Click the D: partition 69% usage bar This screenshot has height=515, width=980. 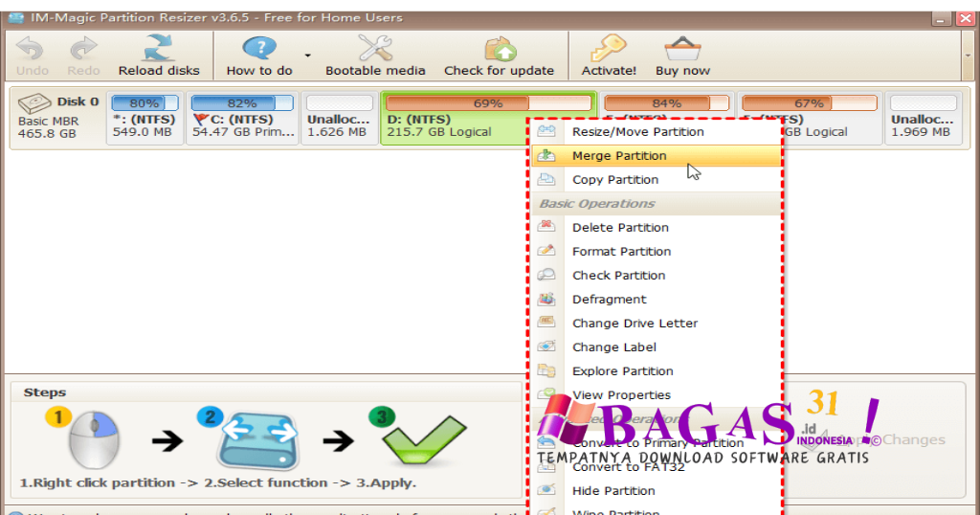(488, 102)
